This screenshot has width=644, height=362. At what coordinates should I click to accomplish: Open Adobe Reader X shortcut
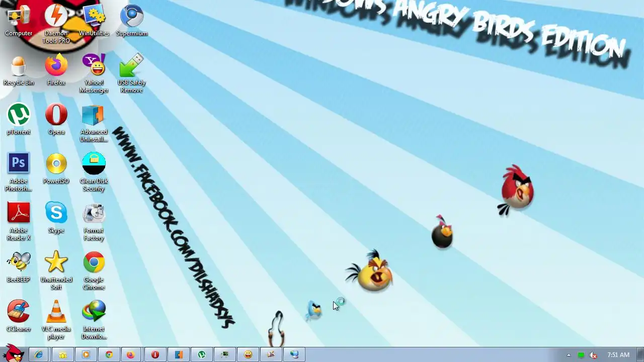19,221
